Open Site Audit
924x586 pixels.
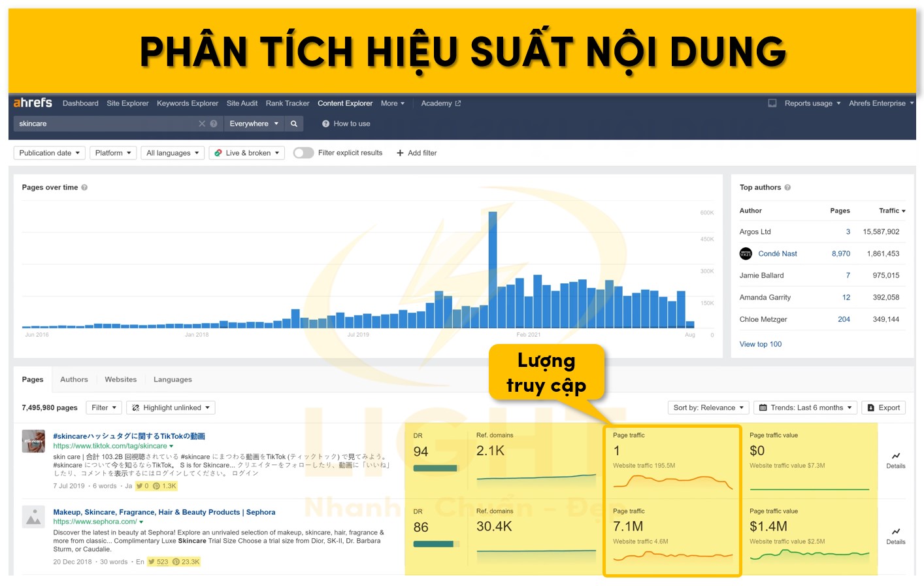[242, 103]
